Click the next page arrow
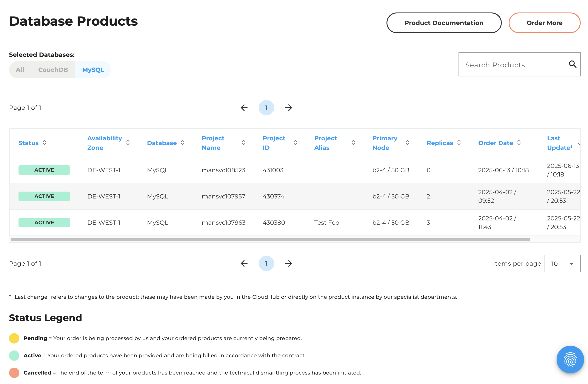 tap(289, 108)
